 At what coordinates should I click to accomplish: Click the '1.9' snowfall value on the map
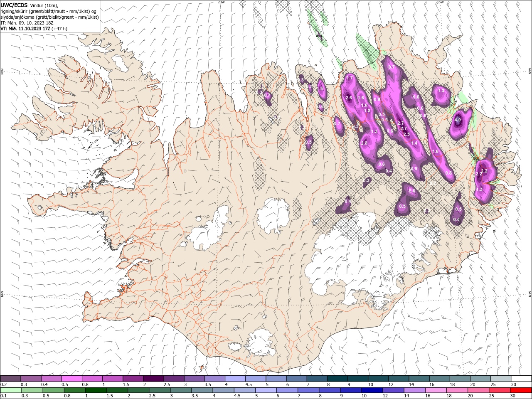[320, 89]
